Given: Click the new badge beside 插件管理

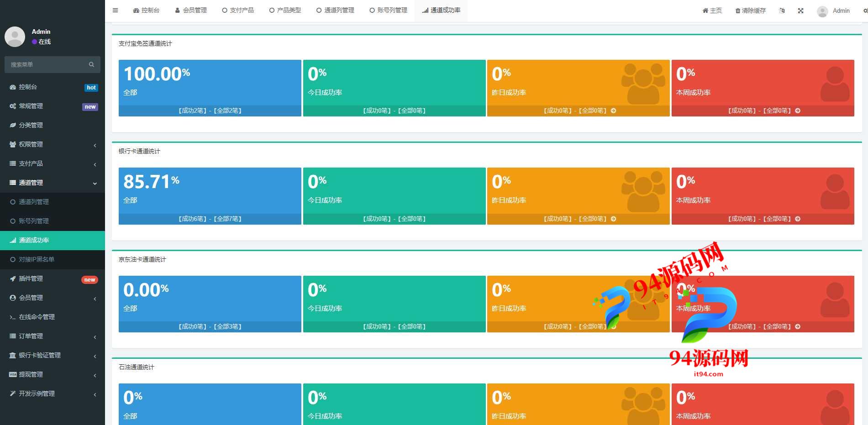Looking at the screenshot, I should click(x=89, y=280).
